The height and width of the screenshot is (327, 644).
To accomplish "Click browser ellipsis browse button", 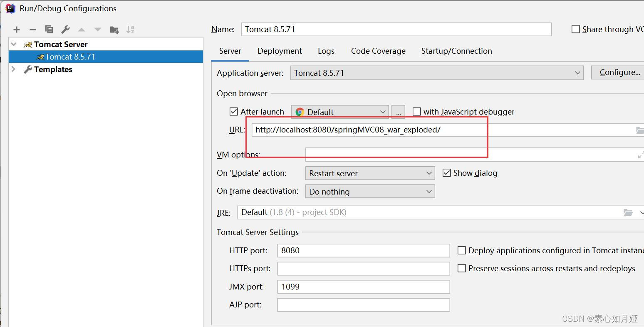I will (x=398, y=112).
